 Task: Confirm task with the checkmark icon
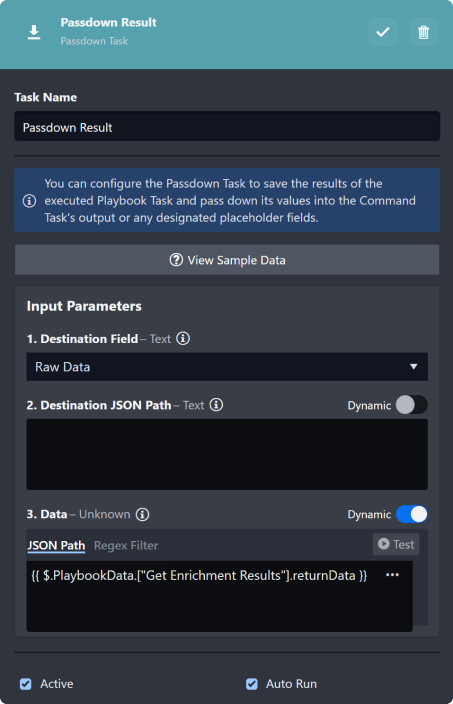[383, 32]
